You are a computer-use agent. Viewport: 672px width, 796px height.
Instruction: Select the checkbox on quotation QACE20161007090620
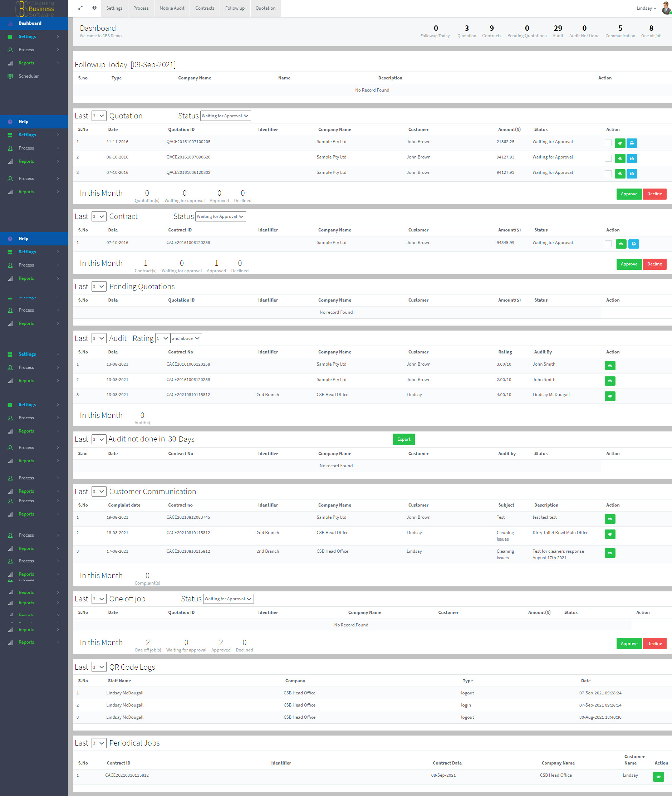(608, 158)
